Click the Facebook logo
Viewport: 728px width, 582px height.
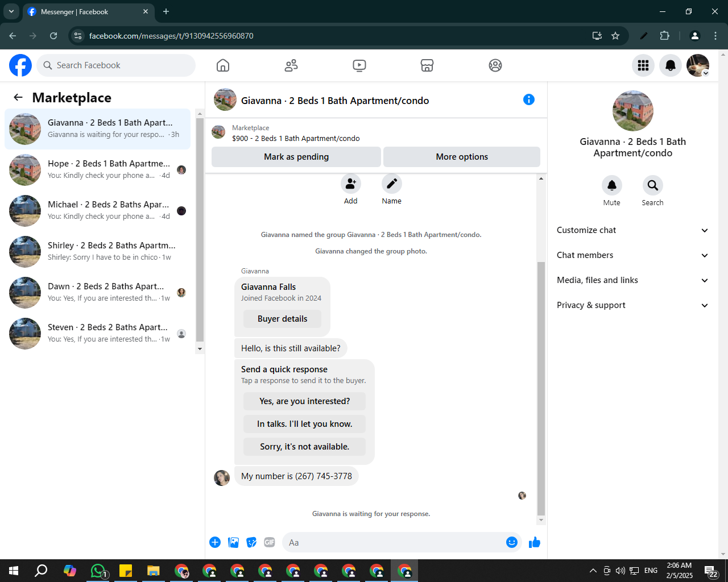tap(20, 65)
